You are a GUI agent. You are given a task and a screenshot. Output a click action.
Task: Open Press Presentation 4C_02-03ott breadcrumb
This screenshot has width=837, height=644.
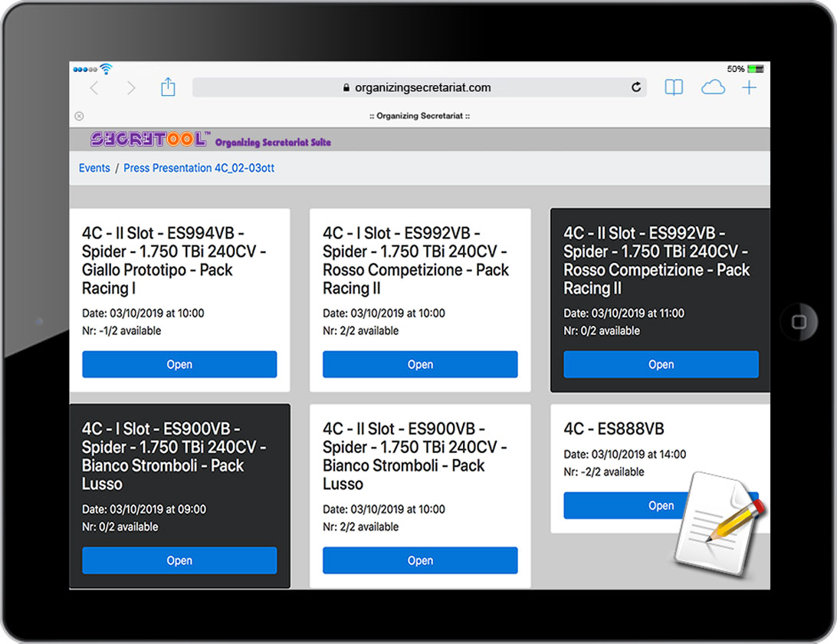199,168
